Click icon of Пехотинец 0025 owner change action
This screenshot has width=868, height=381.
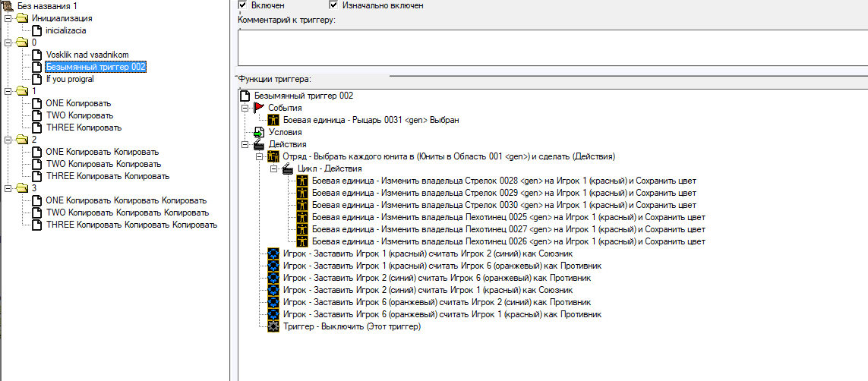[x=303, y=217]
